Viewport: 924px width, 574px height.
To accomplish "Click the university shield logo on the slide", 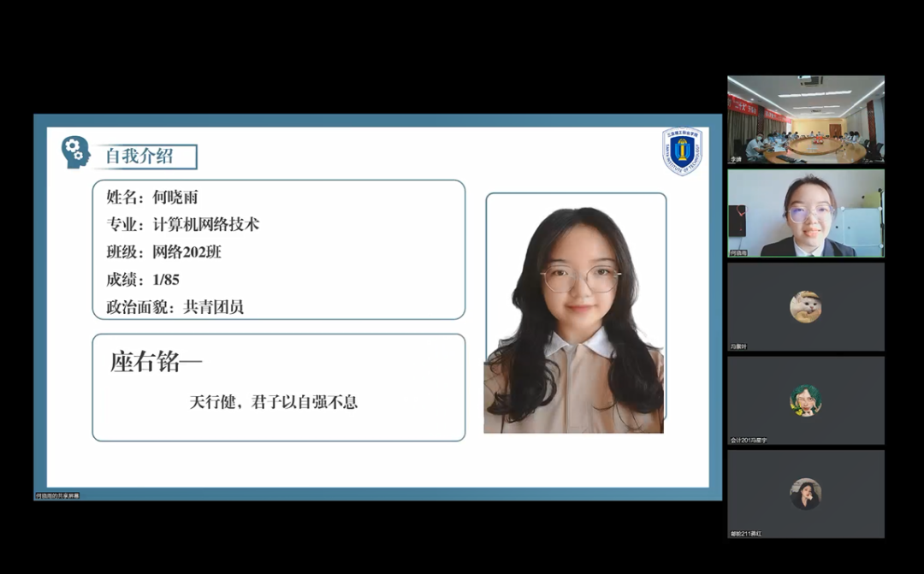I will tap(682, 151).
